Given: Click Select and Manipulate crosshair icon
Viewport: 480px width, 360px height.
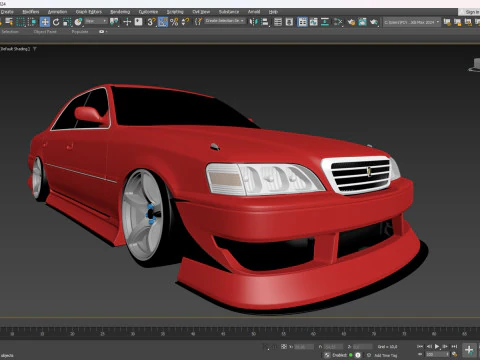Looking at the screenshot, I should [127, 22].
